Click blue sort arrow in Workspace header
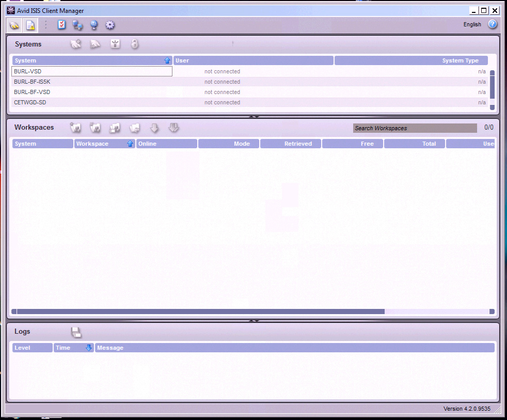This screenshot has width=507, height=420. 130,144
